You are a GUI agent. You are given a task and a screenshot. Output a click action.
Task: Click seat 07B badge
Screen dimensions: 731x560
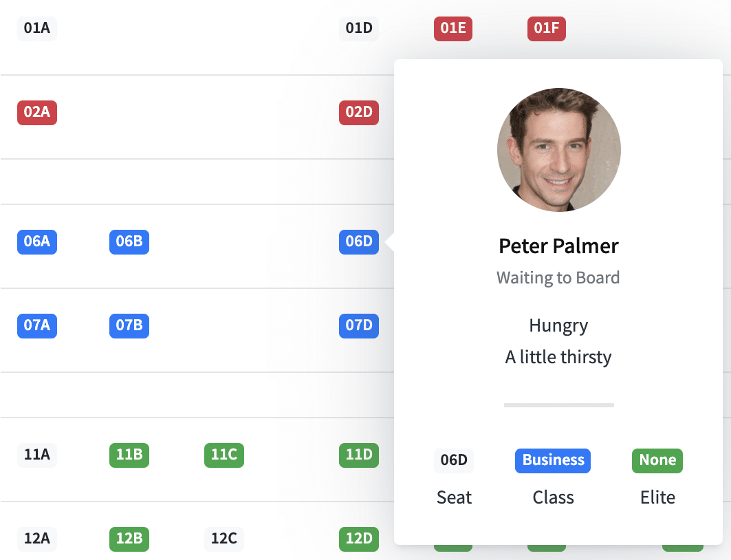click(129, 325)
